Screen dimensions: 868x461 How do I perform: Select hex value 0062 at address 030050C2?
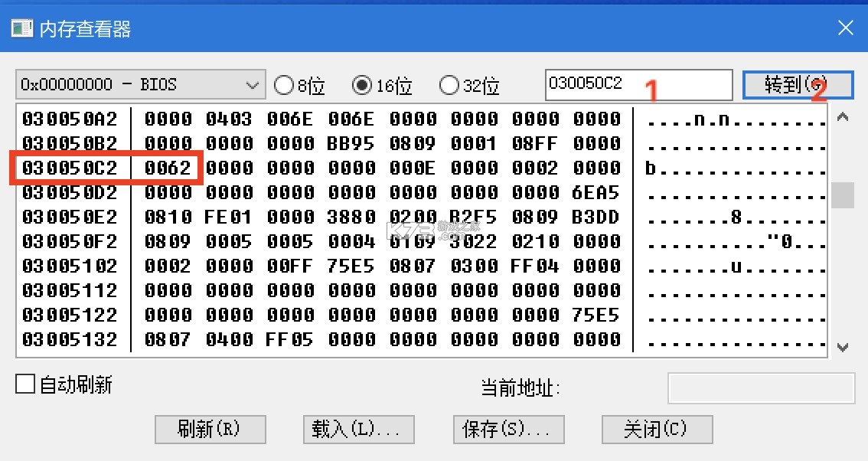coord(167,168)
